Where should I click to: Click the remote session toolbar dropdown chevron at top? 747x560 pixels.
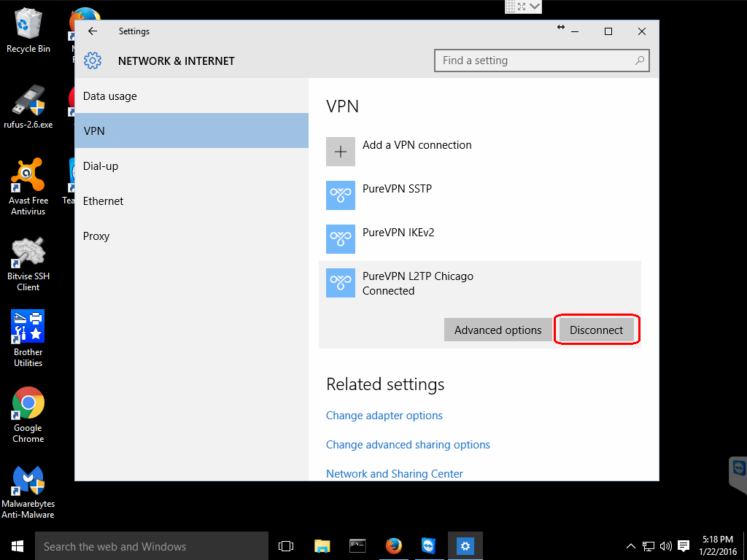535,6
